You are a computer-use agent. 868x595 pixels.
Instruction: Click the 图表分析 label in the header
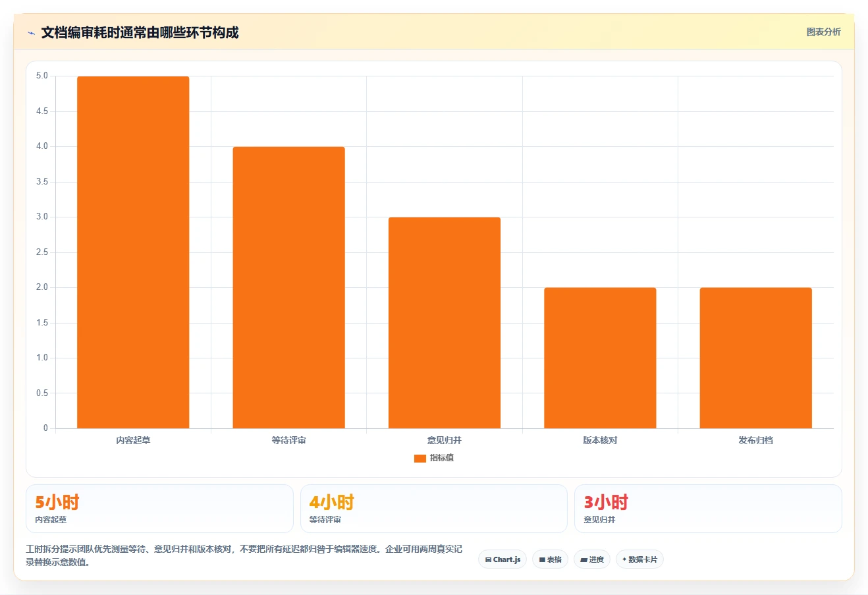click(823, 32)
